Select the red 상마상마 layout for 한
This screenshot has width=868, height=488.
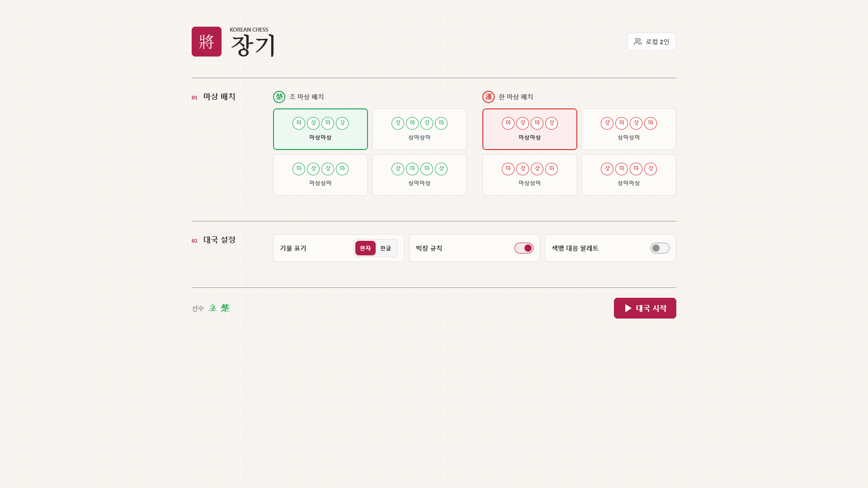pyautogui.click(x=629, y=129)
